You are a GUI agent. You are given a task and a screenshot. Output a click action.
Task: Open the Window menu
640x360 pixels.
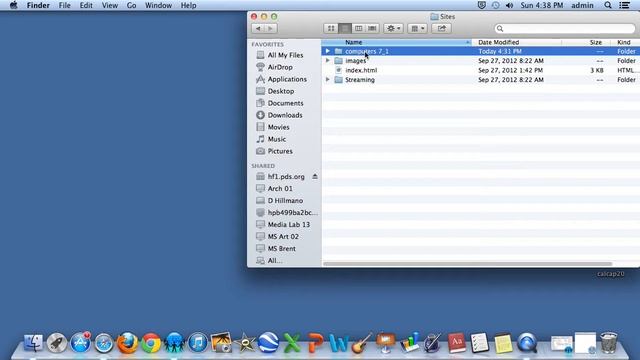[x=158, y=5]
